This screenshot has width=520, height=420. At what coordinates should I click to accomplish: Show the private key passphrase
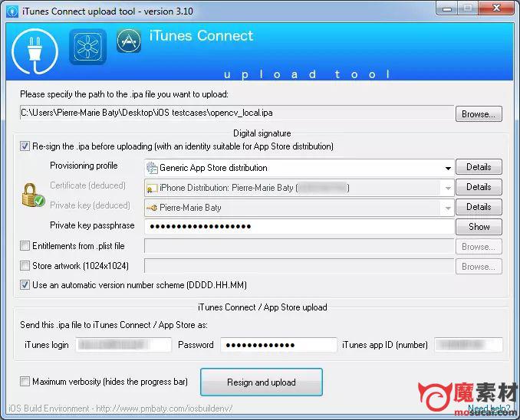click(479, 227)
